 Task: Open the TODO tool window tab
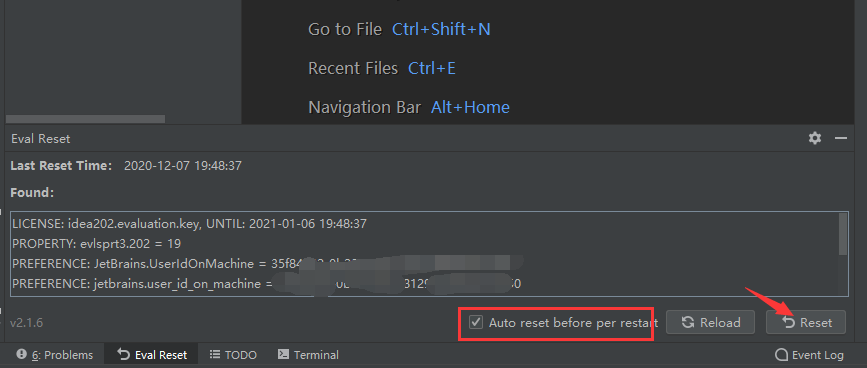233,355
